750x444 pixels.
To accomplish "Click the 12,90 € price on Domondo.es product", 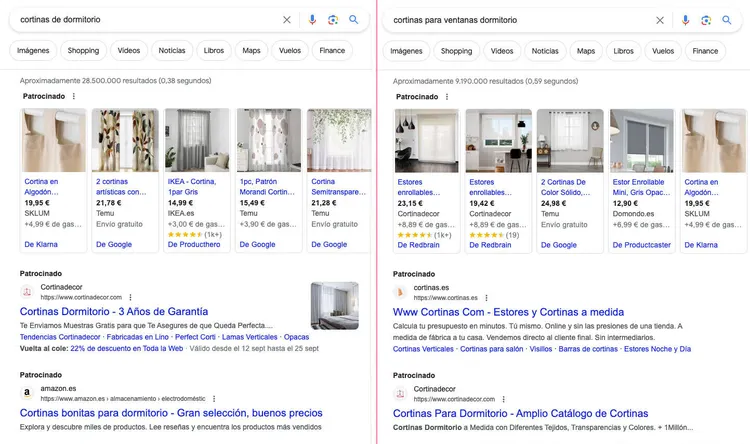I will coord(625,203).
